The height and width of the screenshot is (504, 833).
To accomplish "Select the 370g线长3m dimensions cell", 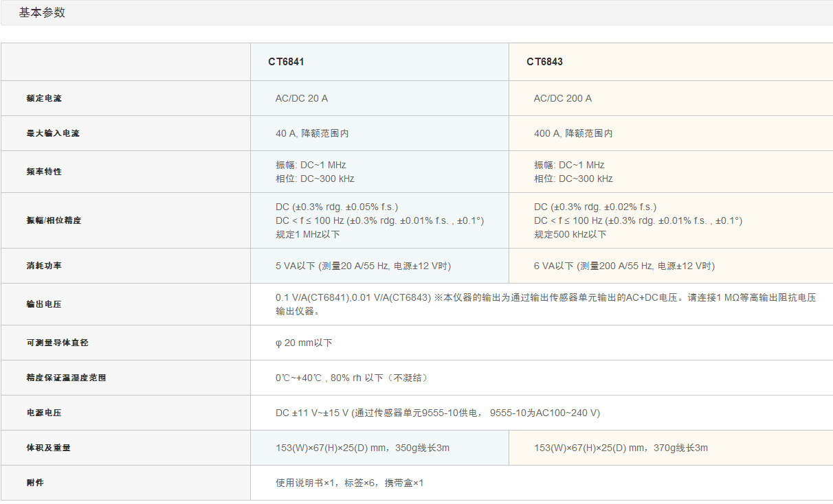I will coord(621,448).
